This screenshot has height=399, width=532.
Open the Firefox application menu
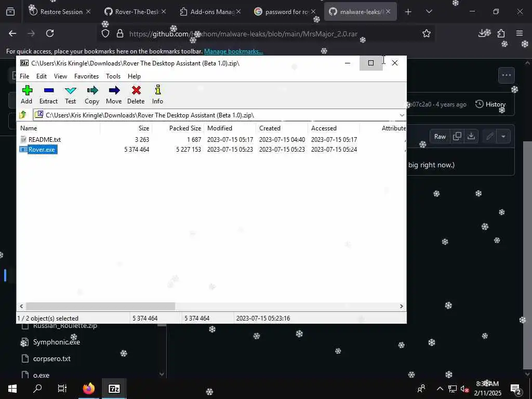coord(520,33)
